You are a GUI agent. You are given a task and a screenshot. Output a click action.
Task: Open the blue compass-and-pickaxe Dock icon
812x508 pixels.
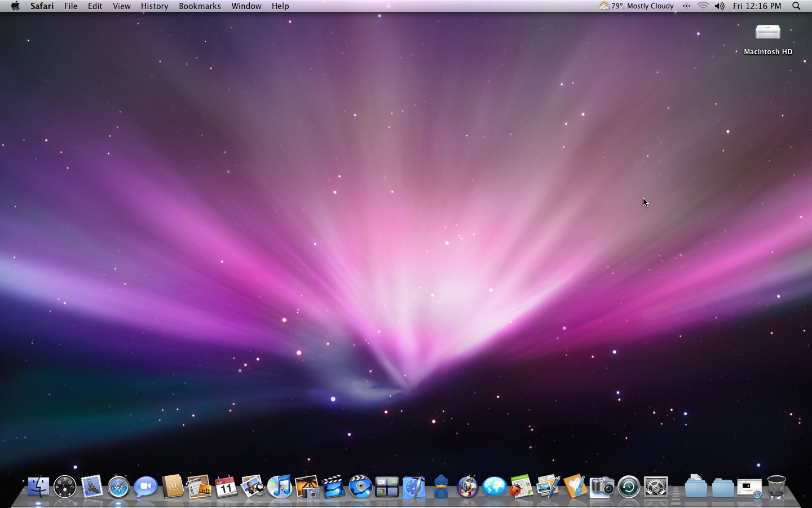pos(414,487)
